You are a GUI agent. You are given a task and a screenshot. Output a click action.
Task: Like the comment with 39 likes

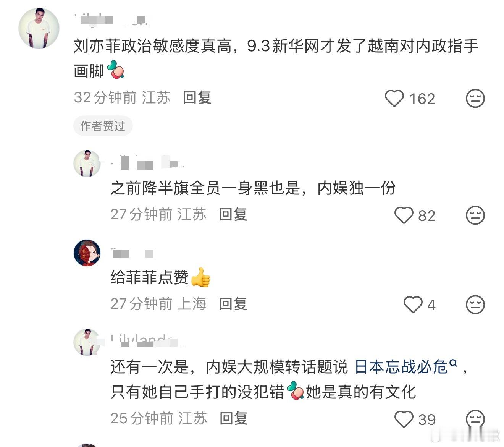pyautogui.click(x=404, y=419)
